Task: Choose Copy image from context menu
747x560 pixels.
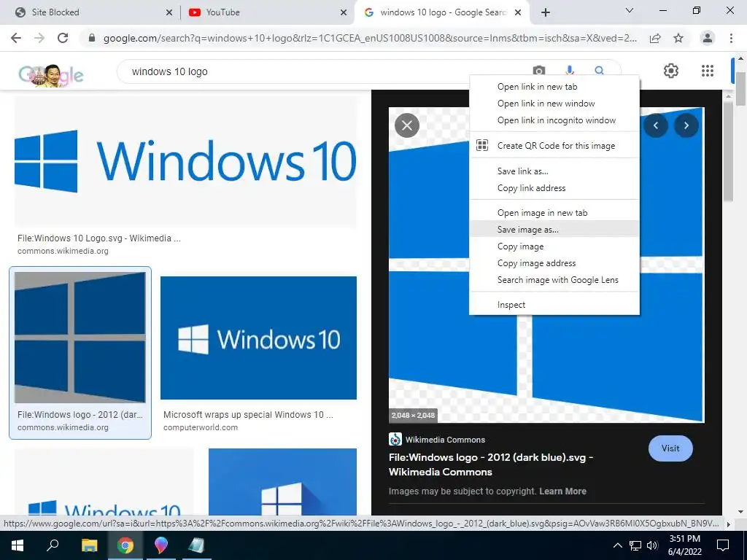Action: point(554,246)
